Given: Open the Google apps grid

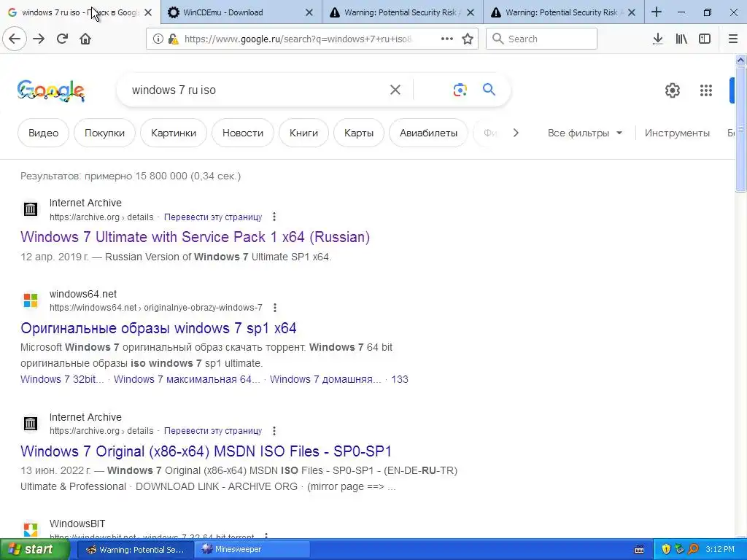Looking at the screenshot, I should pos(706,90).
